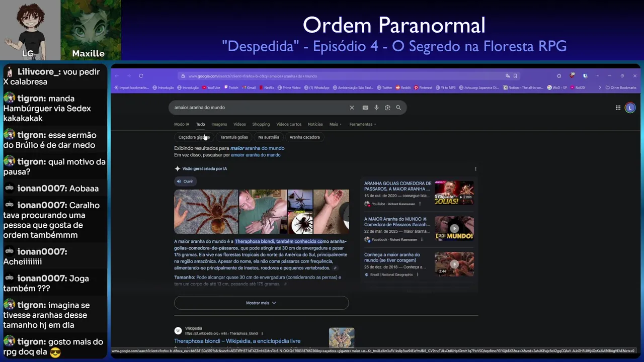Open three-dot menu of YouTube Richard Rasmussen video

(420, 204)
